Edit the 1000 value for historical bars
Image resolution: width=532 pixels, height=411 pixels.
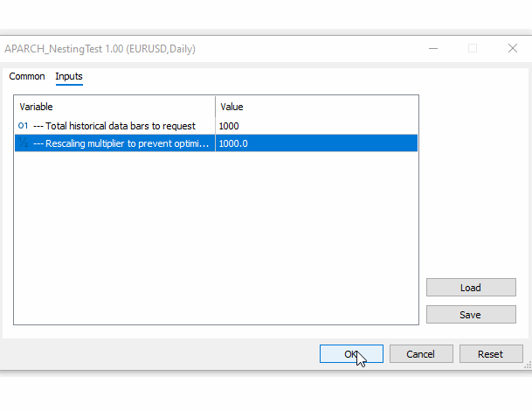pos(316,126)
